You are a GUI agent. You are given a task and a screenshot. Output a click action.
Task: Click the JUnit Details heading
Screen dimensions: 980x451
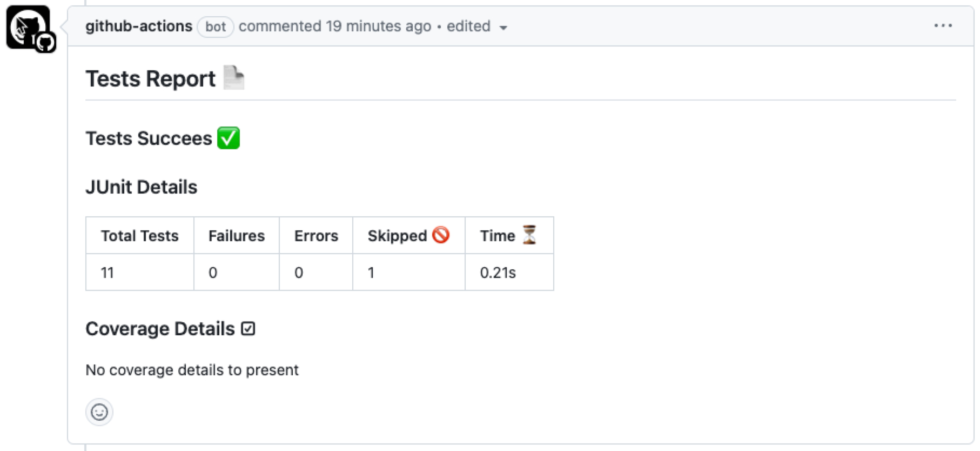(142, 187)
